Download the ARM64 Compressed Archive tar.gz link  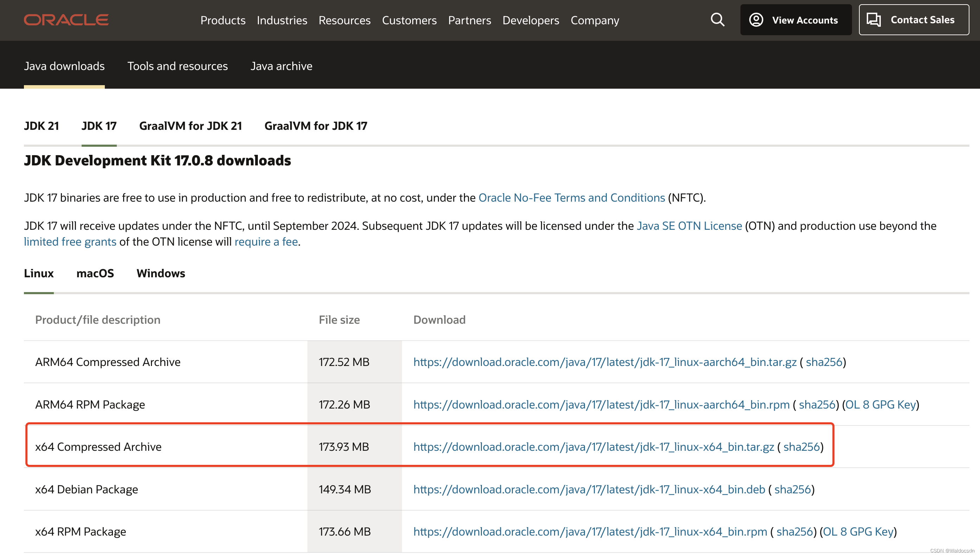tap(605, 362)
